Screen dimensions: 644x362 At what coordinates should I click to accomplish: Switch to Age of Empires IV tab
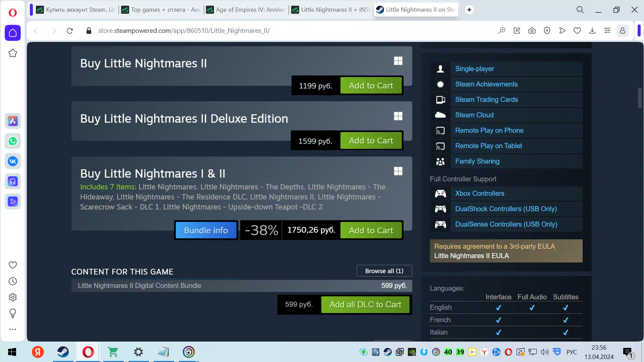246,10
